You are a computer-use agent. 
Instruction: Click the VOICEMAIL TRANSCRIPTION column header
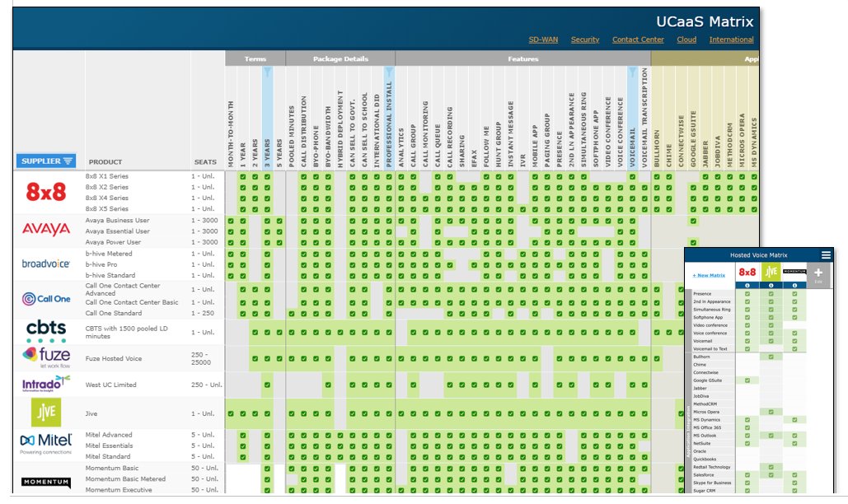pos(644,117)
